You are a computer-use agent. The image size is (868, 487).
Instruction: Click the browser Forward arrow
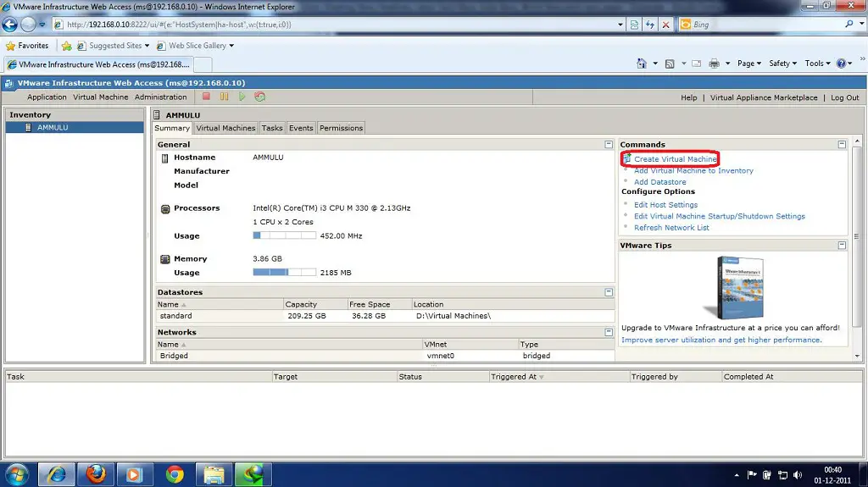click(x=28, y=25)
